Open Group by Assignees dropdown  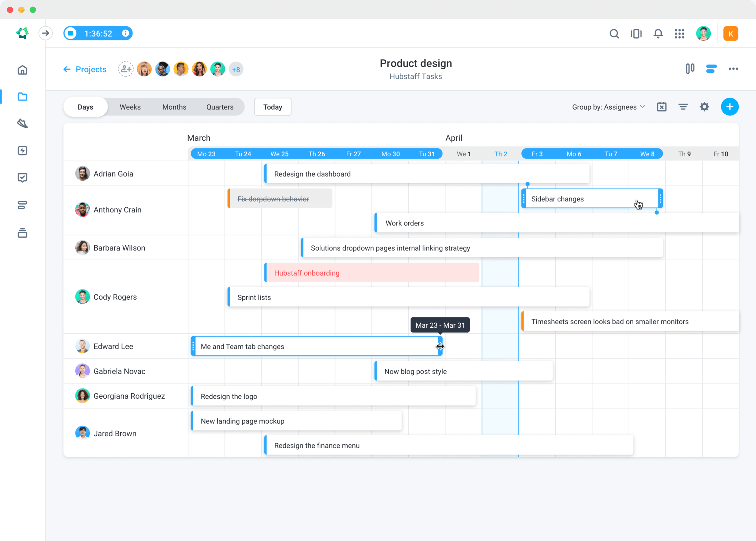click(608, 107)
